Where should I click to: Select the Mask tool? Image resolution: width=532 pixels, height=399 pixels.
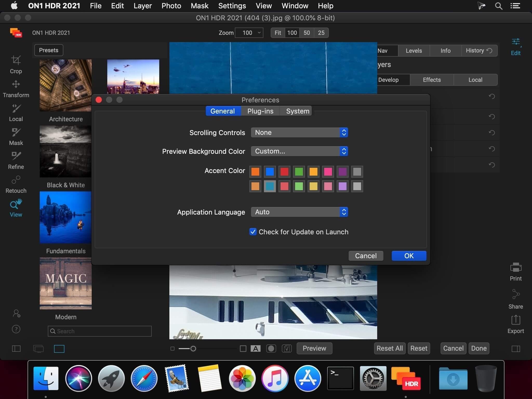[16, 137]
